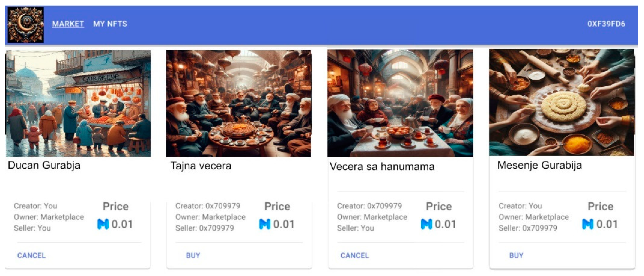644x276 pixels.
Task: Buy the Mesenje Gurabija NFT
Action: click(516, 255)
